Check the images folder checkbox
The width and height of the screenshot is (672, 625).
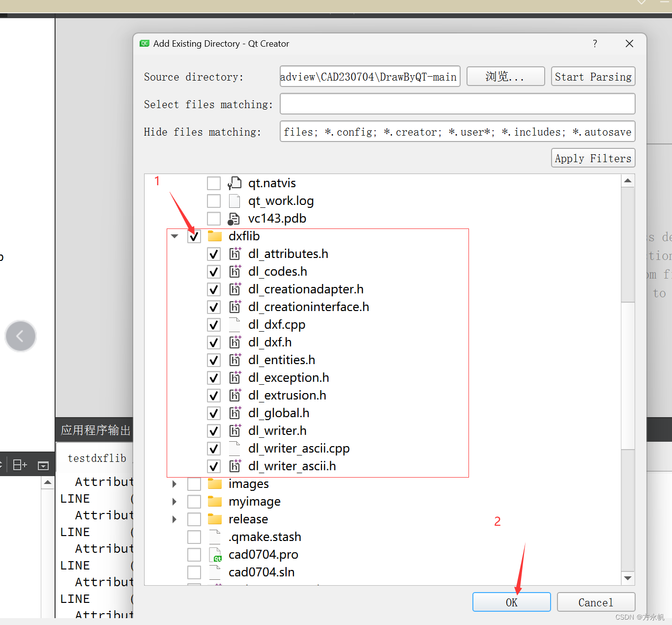click(194, 484)
